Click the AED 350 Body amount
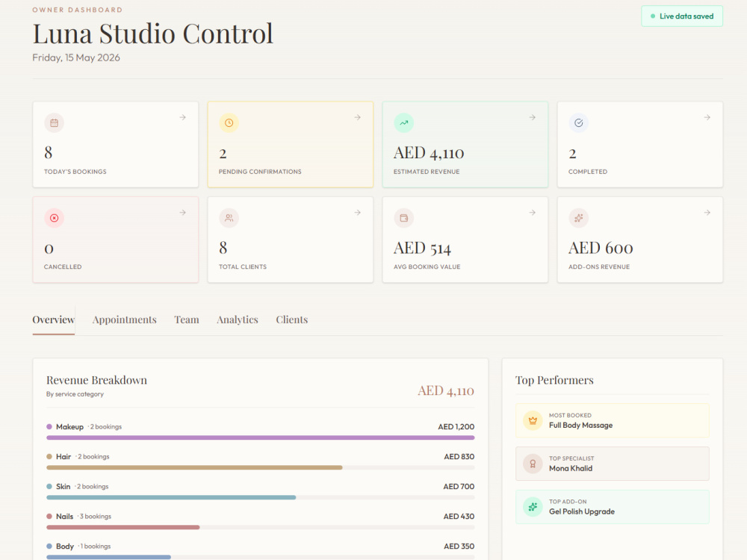 (x=459, y=547)
